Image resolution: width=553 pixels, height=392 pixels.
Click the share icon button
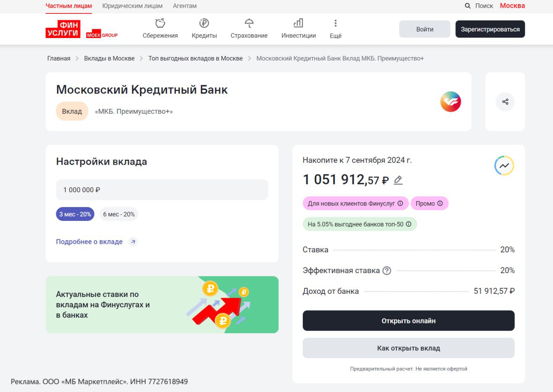(505, 102)
